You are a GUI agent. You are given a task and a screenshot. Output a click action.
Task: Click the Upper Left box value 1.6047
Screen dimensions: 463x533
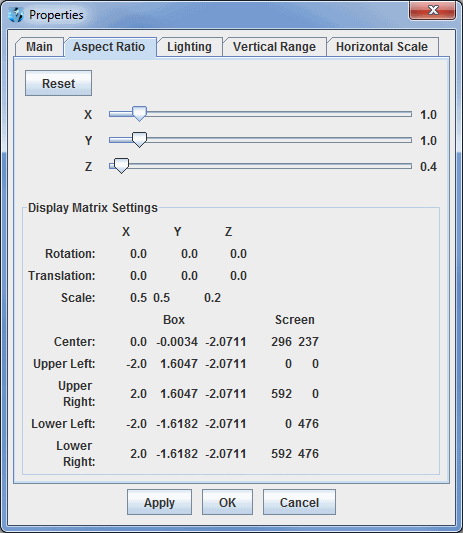pos(179,364)
